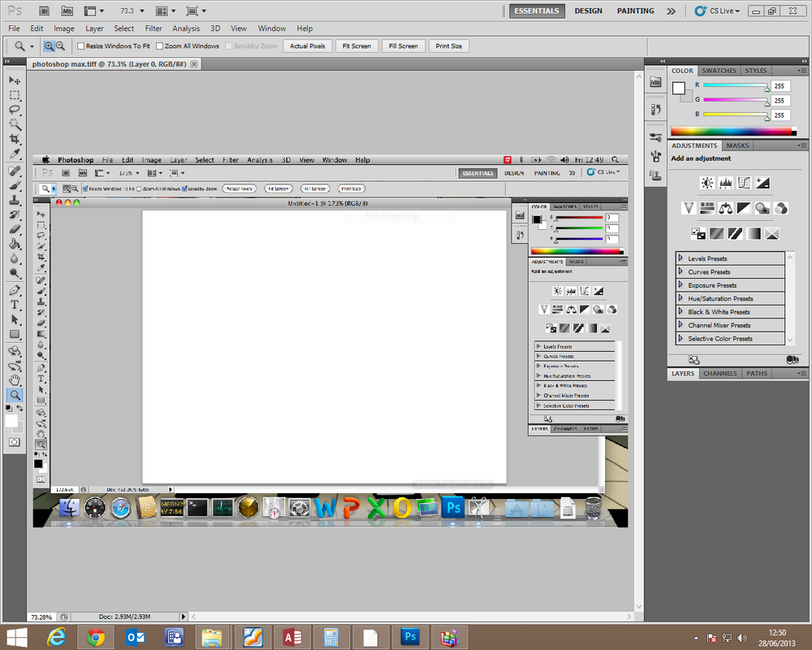Select the Brush tool
812x650 pixels.
(15, 185)
